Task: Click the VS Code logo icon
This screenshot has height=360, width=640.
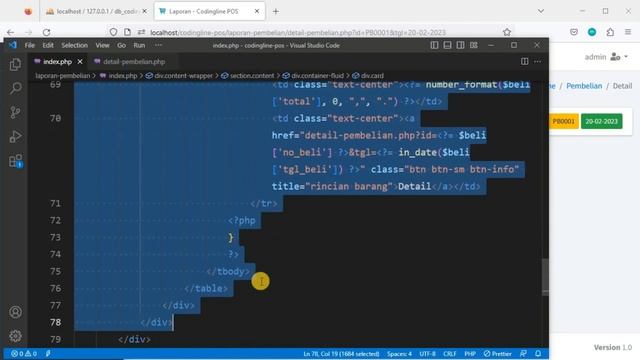Action: click(13, 45)
